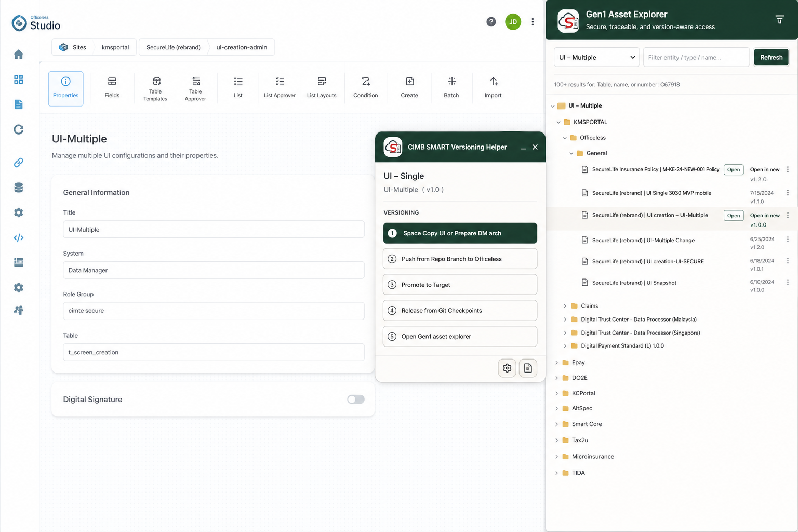
Task: Expand the Epay folder
Action: point(556,363)
